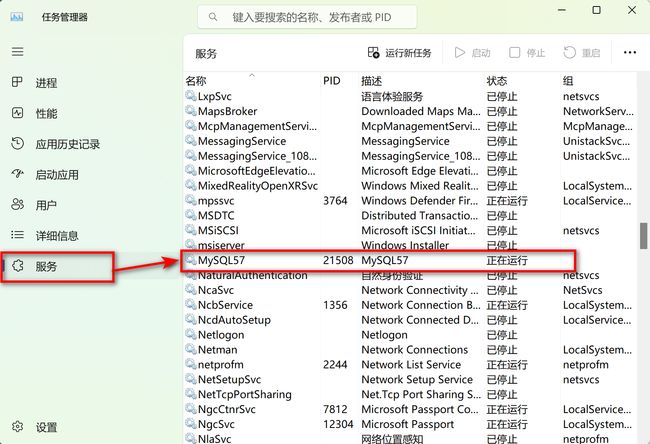Select the NgcSvc service

[x=410, y=425]
